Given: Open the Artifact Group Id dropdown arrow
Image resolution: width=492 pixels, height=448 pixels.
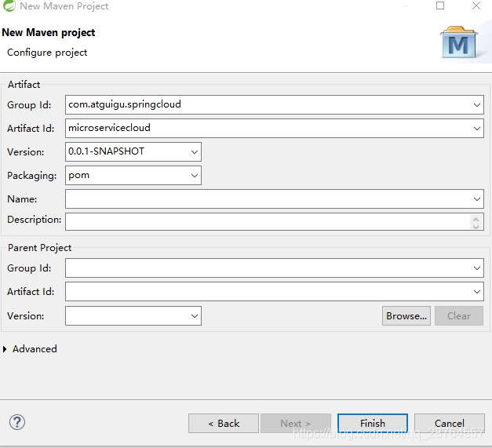Looking at the screenshot, I should [x=476, y=105].
